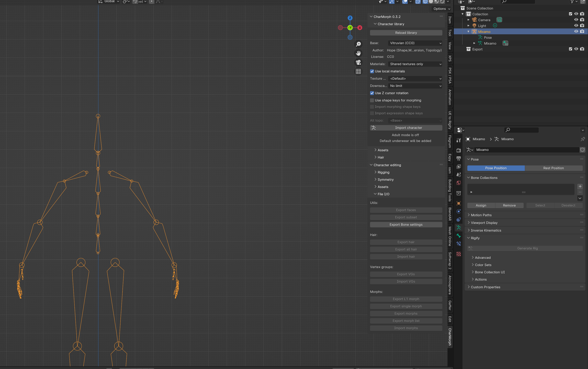Open the Object Constraints properties tab
This screenshot has width=588, height=369.
459,219
